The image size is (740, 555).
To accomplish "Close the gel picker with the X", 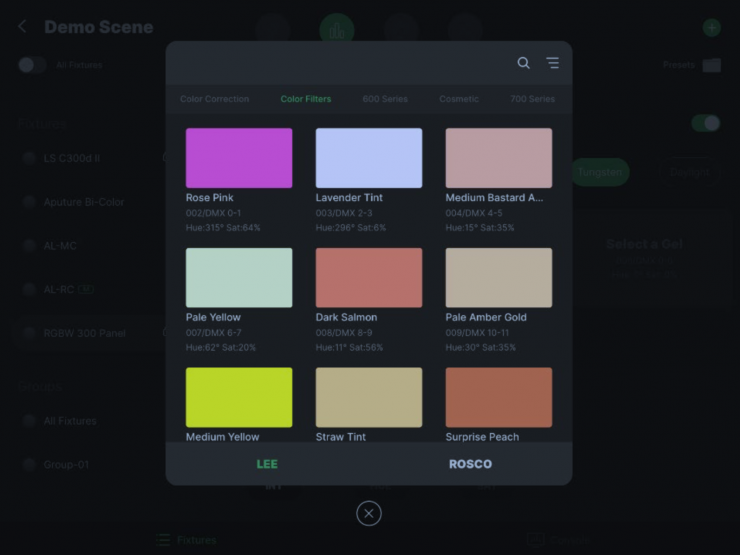I will 369,513.
